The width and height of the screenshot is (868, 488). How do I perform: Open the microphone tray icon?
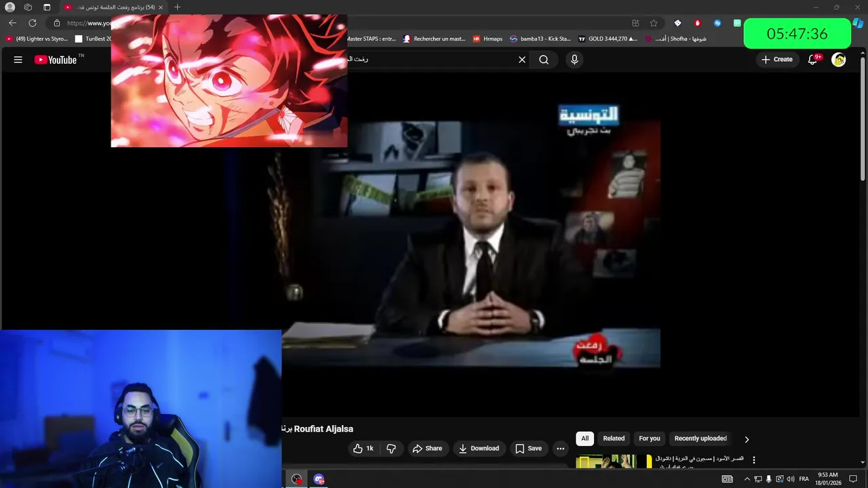pos(768,479)
